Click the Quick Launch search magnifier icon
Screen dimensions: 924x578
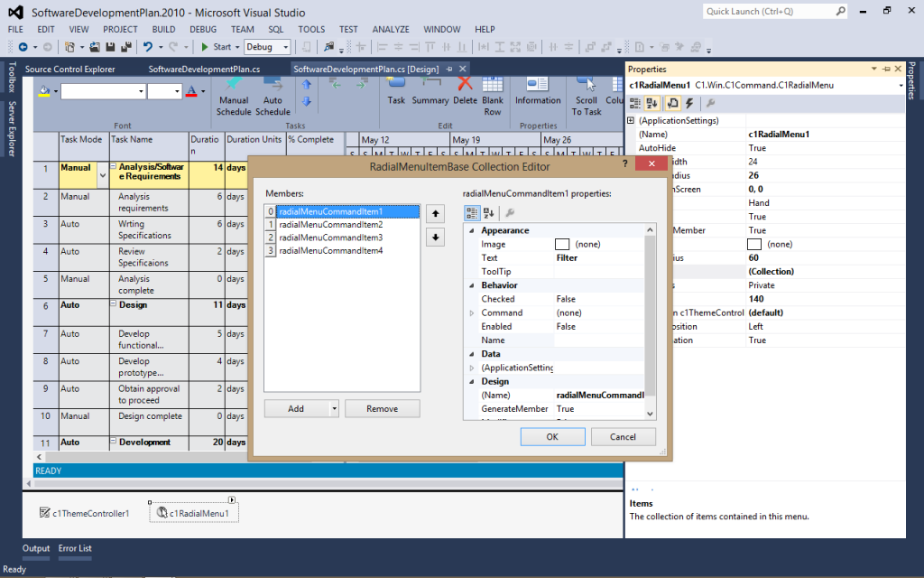pyautogui.click(x=840, y=11)
